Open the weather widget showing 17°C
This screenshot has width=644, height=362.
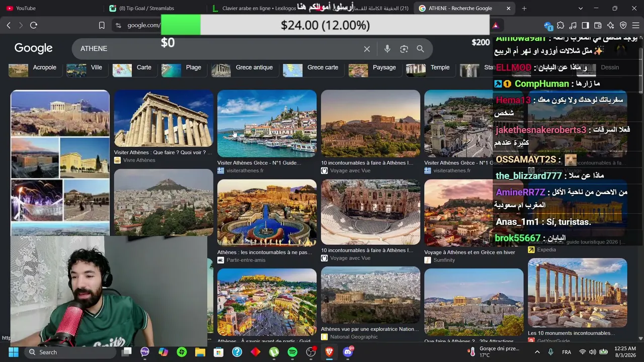494,352
